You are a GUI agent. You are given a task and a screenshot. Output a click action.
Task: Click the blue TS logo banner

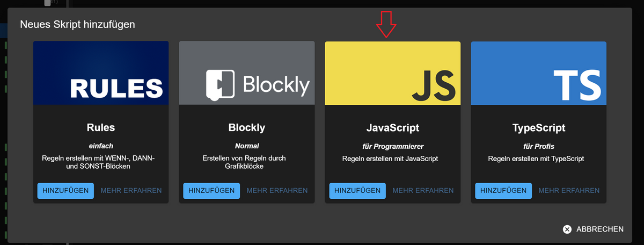(x=539, y=73)
